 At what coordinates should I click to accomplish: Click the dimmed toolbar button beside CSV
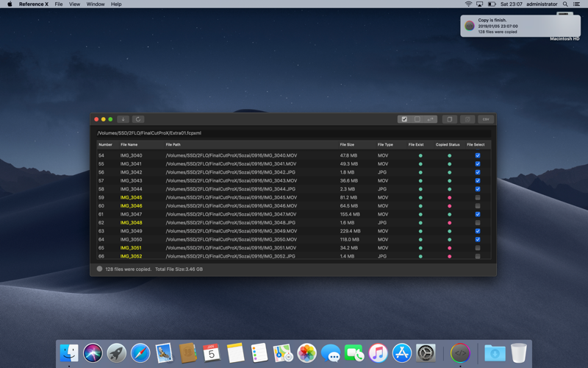[467, 119]
